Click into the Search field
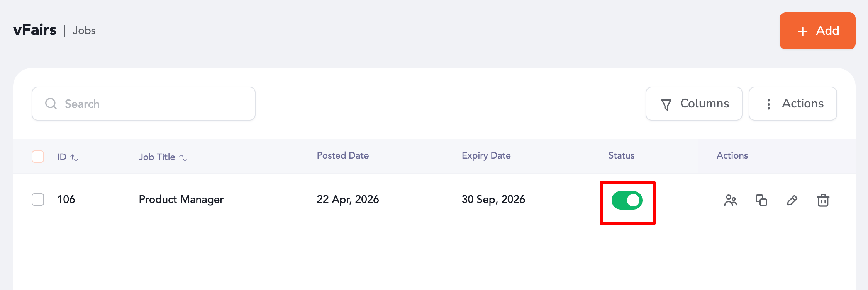Image resolution: width=868 pixels, height=290 pixels. [154, 104]
